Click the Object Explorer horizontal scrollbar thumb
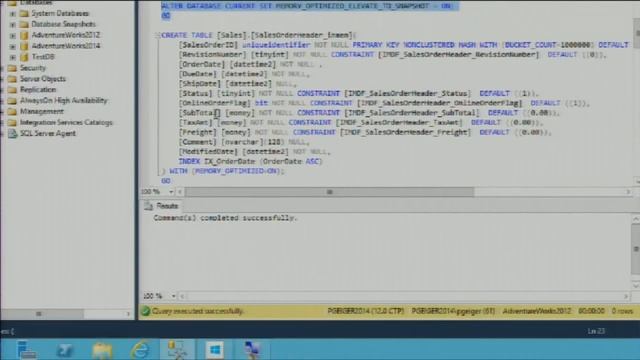 42,314
